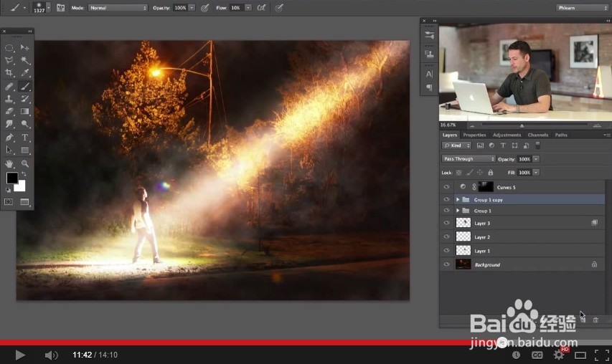
Task: Select the Elliptical Marquee tool
Action: pos(9,47)
